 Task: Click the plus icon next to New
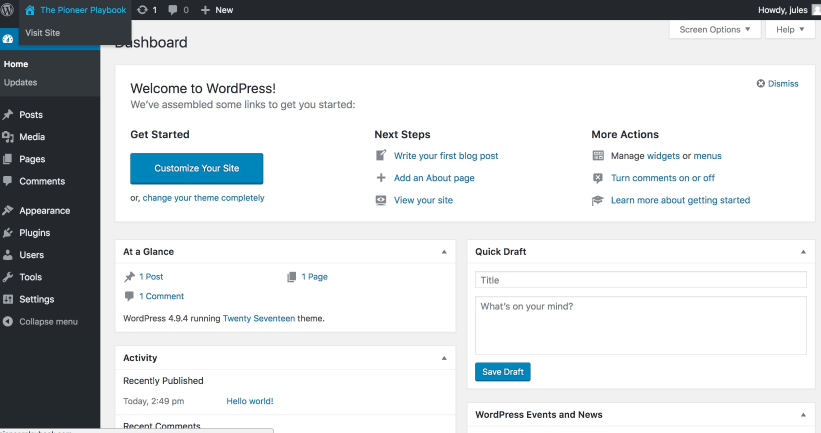tap(205, 10)
